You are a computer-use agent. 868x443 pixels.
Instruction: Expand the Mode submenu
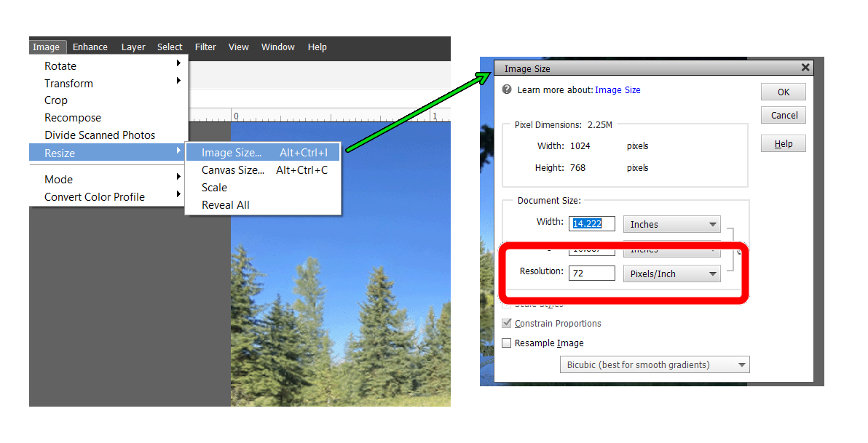(58, 179)
